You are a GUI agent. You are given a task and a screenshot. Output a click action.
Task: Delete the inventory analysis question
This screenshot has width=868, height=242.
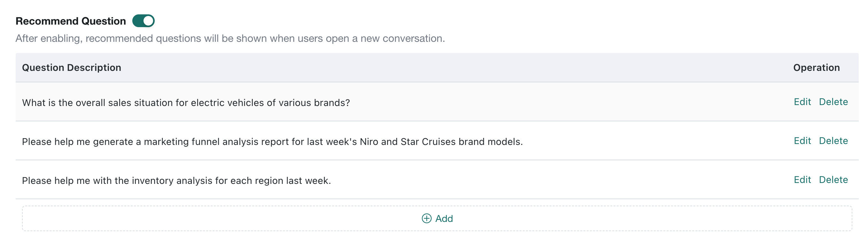pos(833,180)
